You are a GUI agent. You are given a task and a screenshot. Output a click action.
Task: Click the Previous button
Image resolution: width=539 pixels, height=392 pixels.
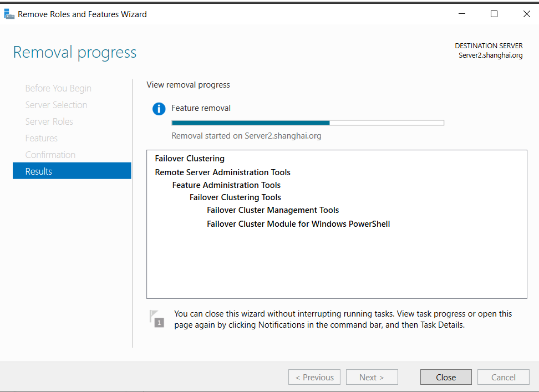click(314, 377)
